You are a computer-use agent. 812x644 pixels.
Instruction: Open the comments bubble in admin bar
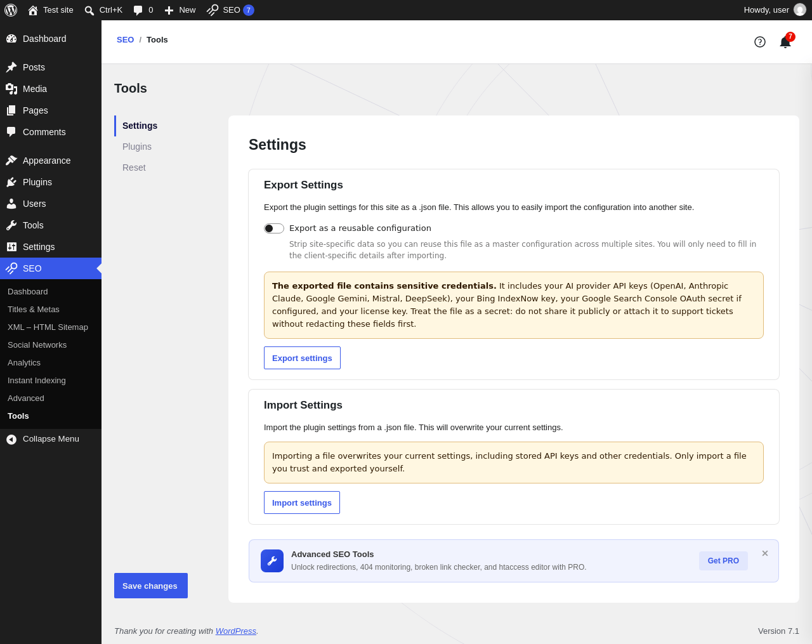coord(143,10)
